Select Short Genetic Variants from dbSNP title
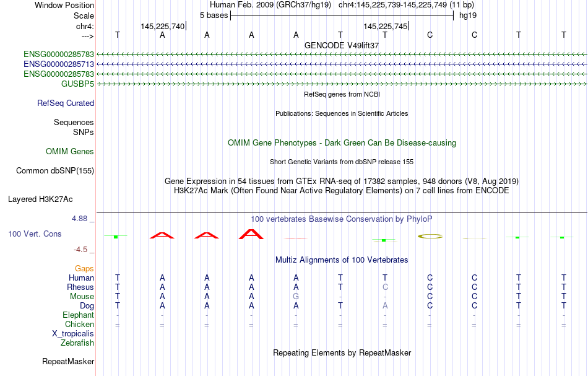Screen dimensions: 588x376 [342, 162]
